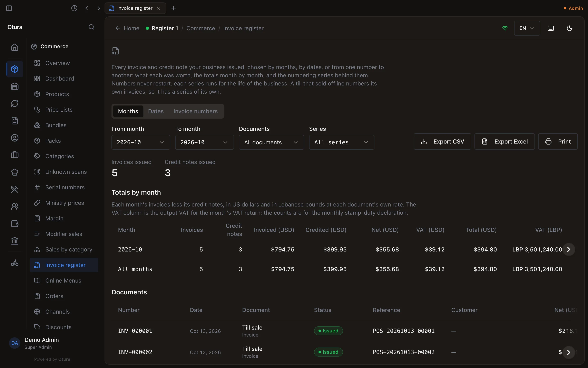Click the Print button

558,142
